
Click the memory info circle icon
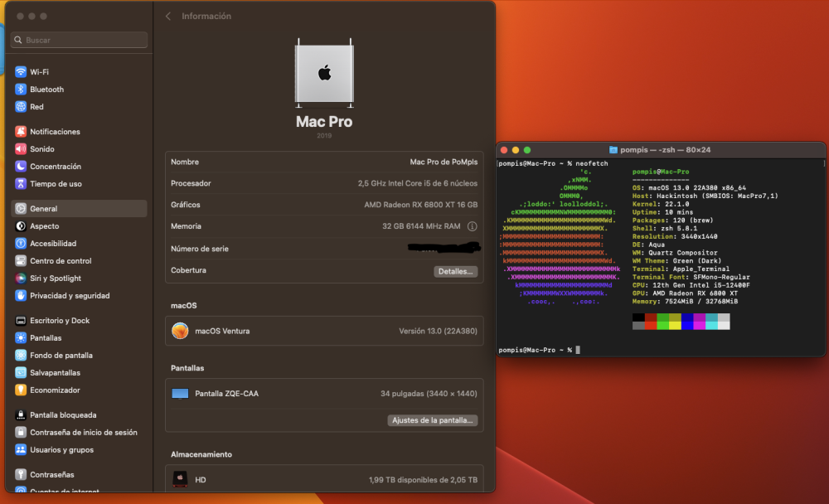(473, 227)
